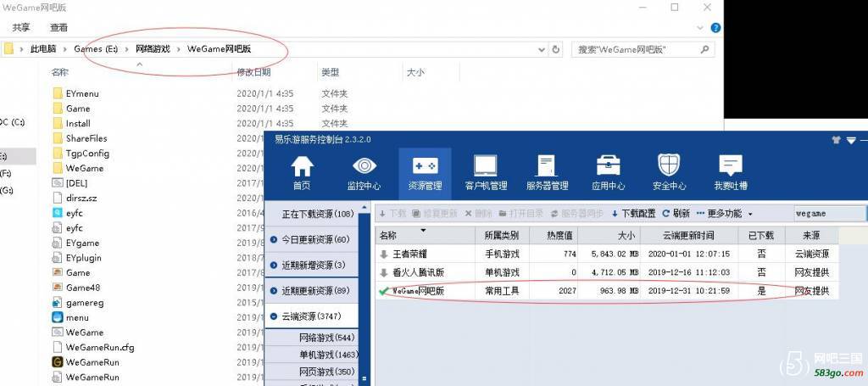Select the TgpConfig folder
Viewport: 868px width, 386px height.
click(81, 154)
